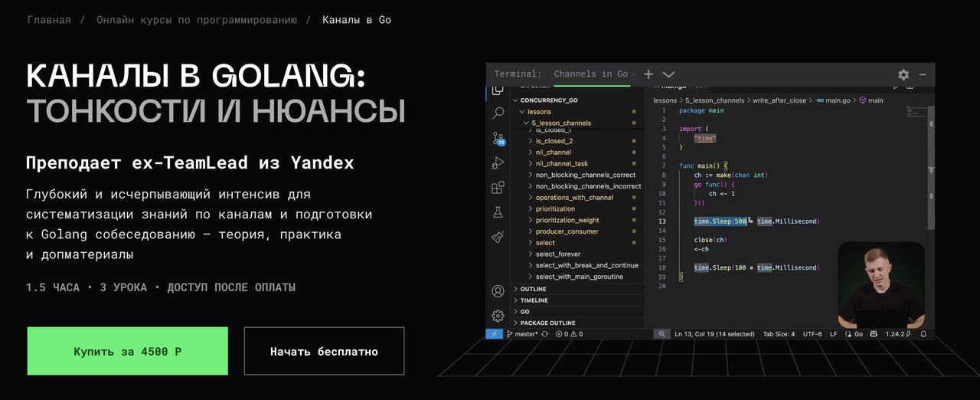Open the Extensions view icon
Image resolution: width=980 pixels, height=400 pixels.
tap(498, 187)
